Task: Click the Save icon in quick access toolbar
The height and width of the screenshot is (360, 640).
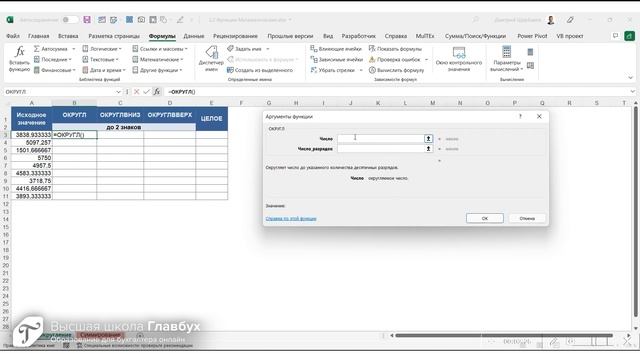Action: pos(87,20)
